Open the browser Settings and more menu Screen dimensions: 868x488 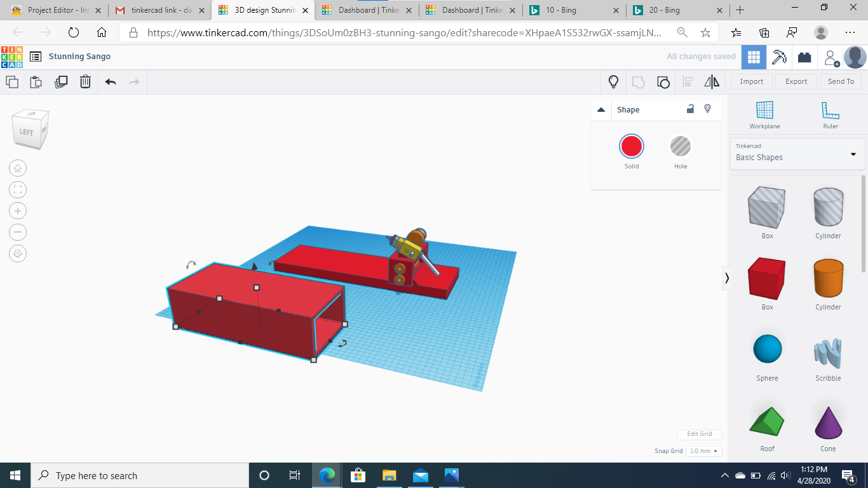pyautogui.click(x=850, y=32)
